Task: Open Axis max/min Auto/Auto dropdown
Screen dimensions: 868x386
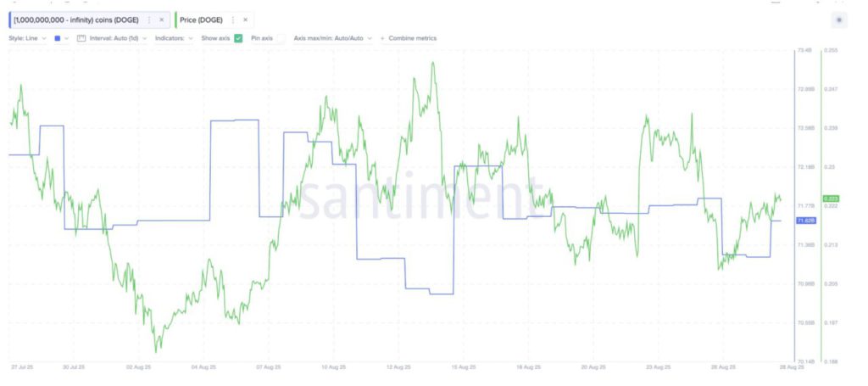Action: (332, 38)
